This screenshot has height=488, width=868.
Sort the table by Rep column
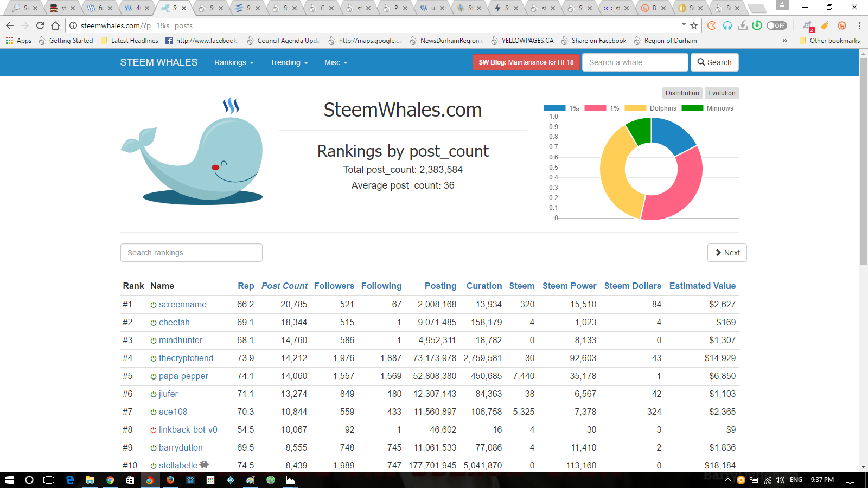pyautogui.click(x=246, y=286)
